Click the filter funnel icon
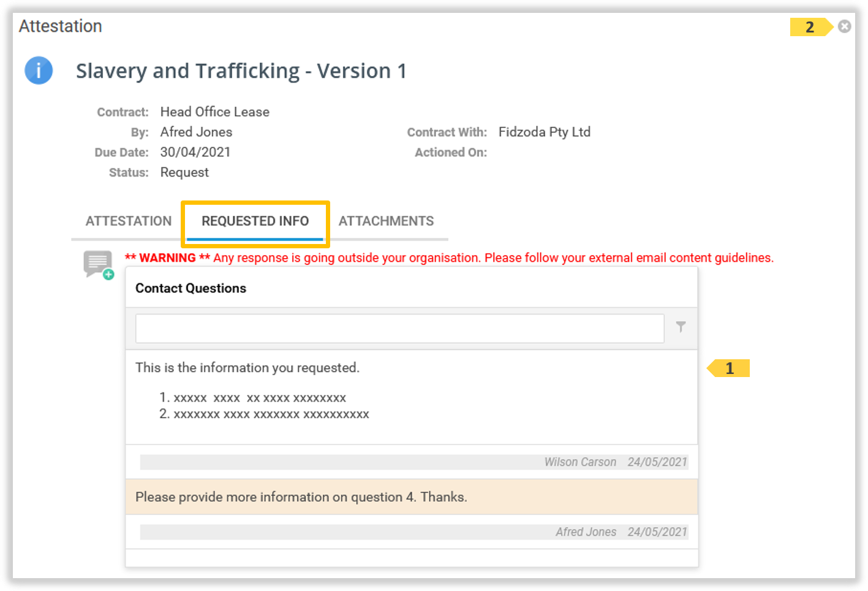The image size is (868, 591). click(x=681, y=327)
